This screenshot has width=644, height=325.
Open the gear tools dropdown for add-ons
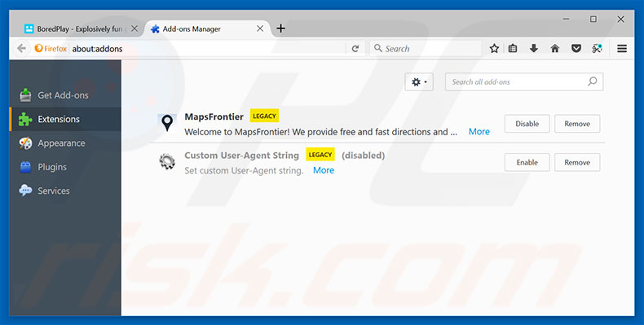click(419, 82)
